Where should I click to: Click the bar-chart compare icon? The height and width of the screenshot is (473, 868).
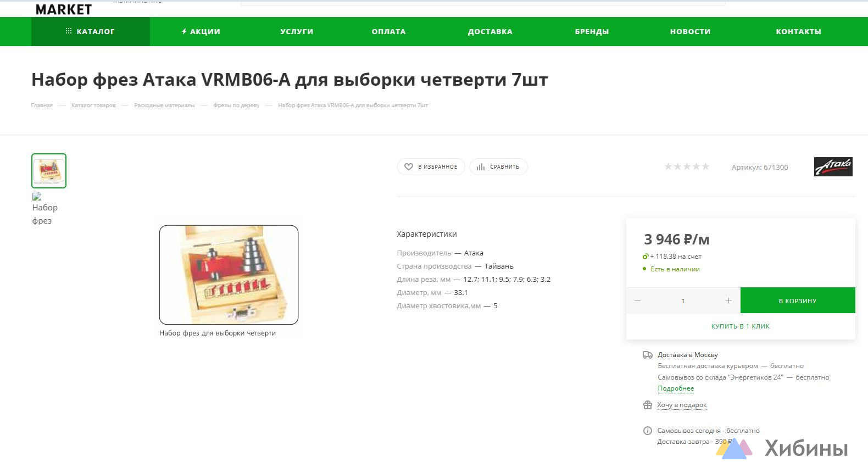(481, 166)
